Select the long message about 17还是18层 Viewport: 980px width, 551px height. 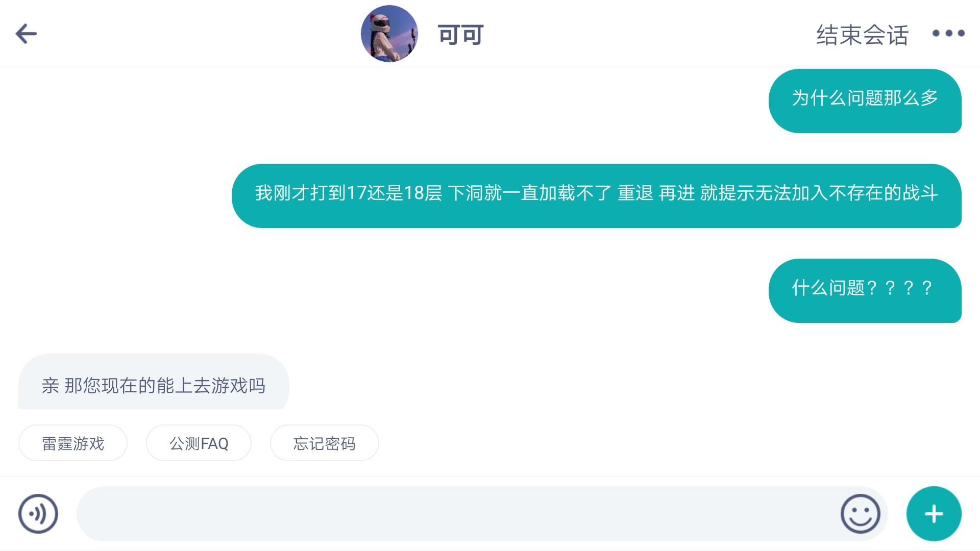596,196
